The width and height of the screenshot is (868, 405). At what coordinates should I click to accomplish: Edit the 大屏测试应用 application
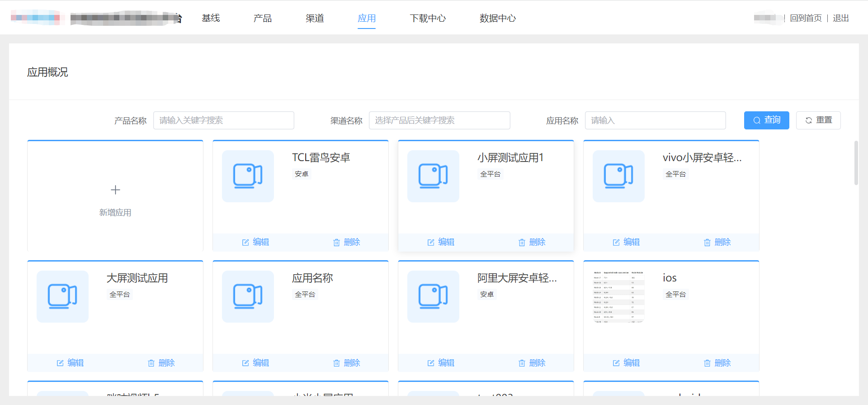coord(70,363)
